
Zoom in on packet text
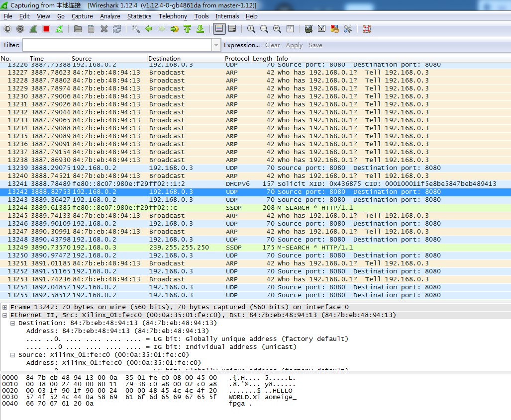251,29
